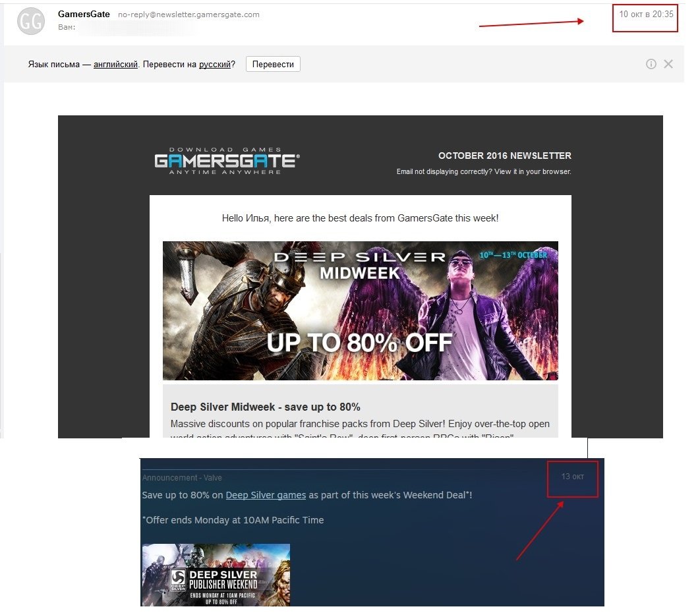Open the translation info icon
The image size is (700, 615).
(x=651, y=64)
